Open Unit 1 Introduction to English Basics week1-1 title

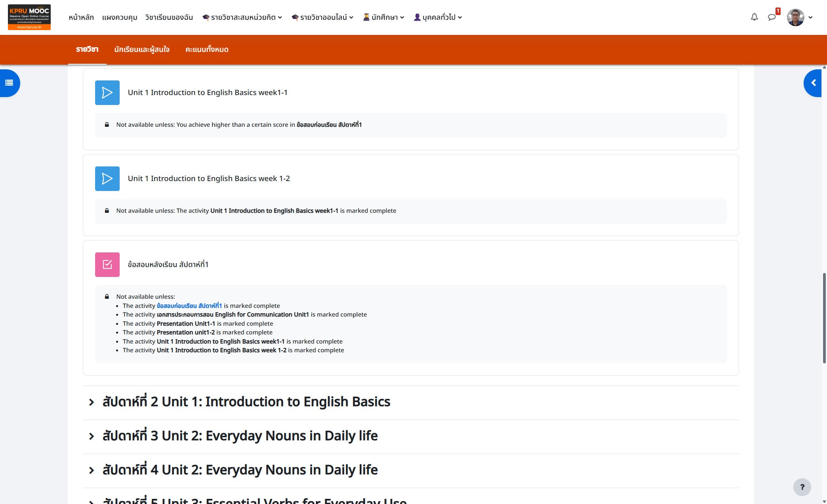[x=208, y=93]
